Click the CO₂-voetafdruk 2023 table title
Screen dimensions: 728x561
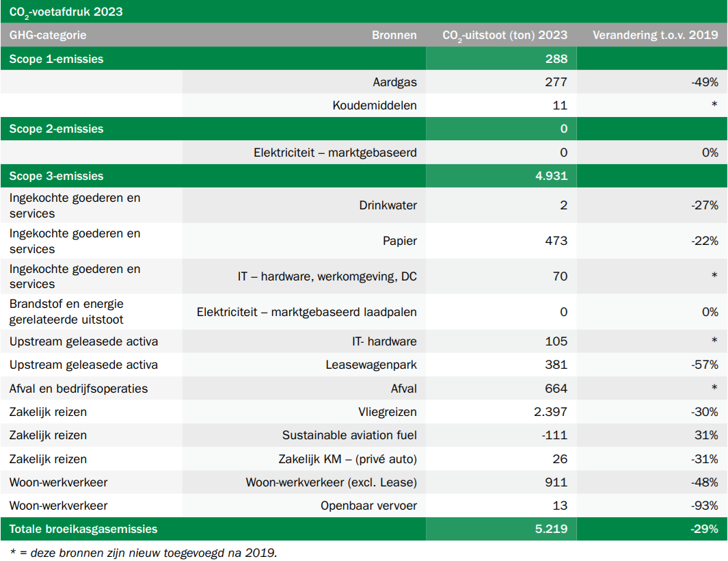click(66, 12)
